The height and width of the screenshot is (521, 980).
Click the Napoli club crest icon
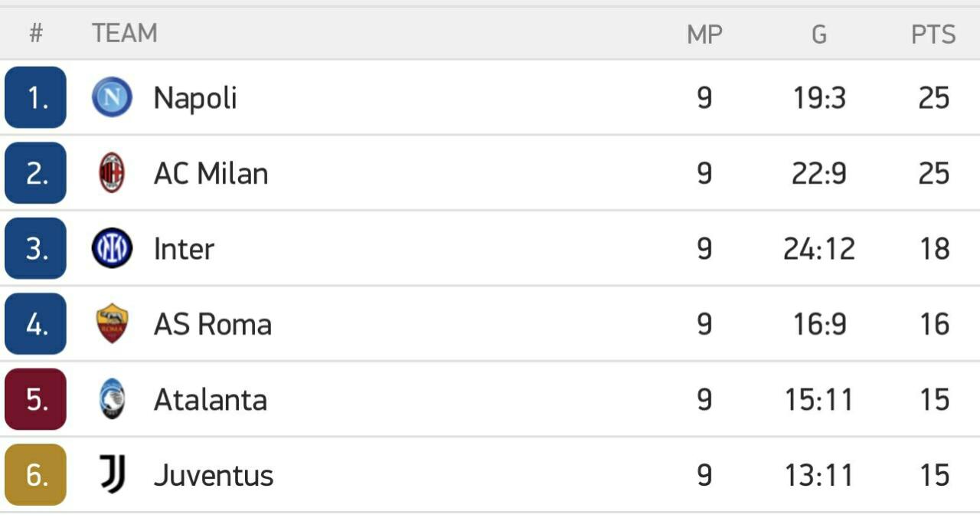point(112,97)
